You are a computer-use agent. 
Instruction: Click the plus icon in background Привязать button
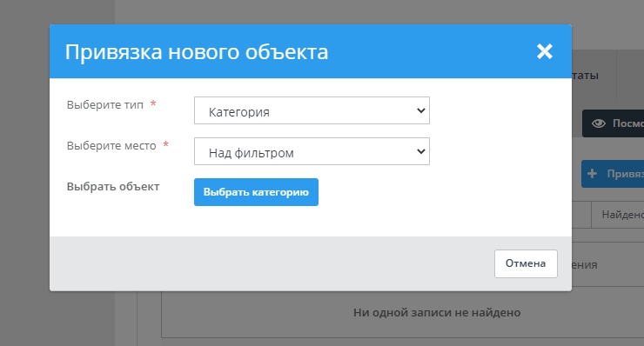(x=592, y=174)
